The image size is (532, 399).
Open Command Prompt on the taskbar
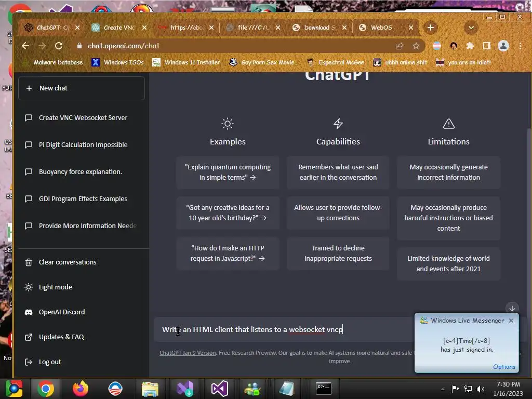323,389
